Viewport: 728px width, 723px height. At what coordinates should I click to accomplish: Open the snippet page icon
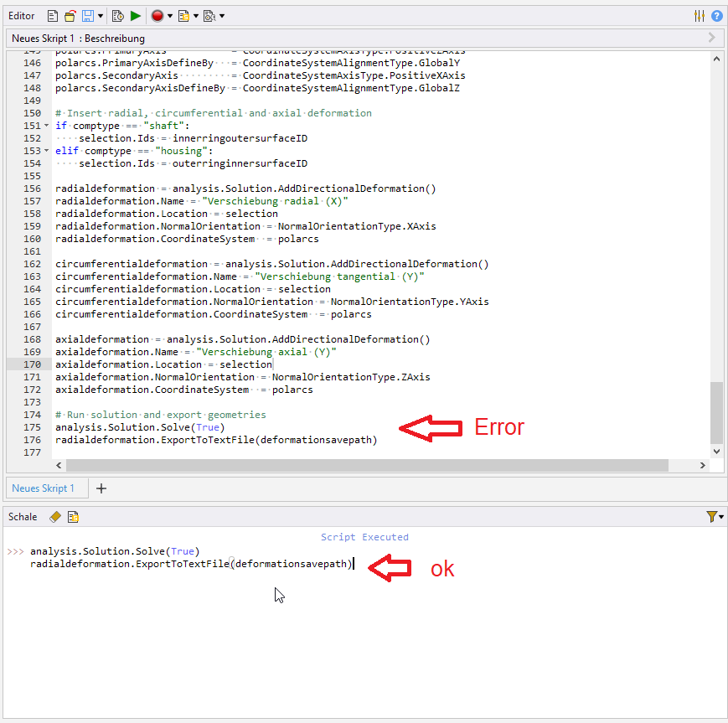click(x=183, y=16)
